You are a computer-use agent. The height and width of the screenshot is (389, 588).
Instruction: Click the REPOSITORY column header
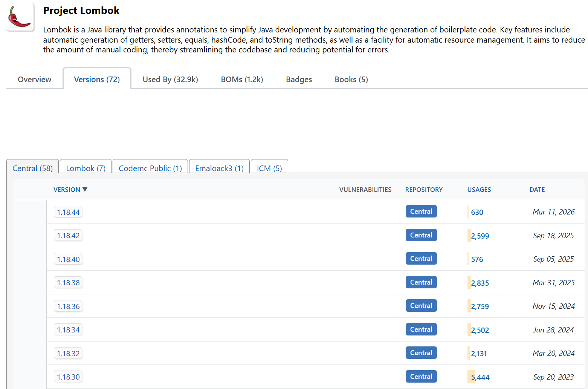(x=424, y=190)
